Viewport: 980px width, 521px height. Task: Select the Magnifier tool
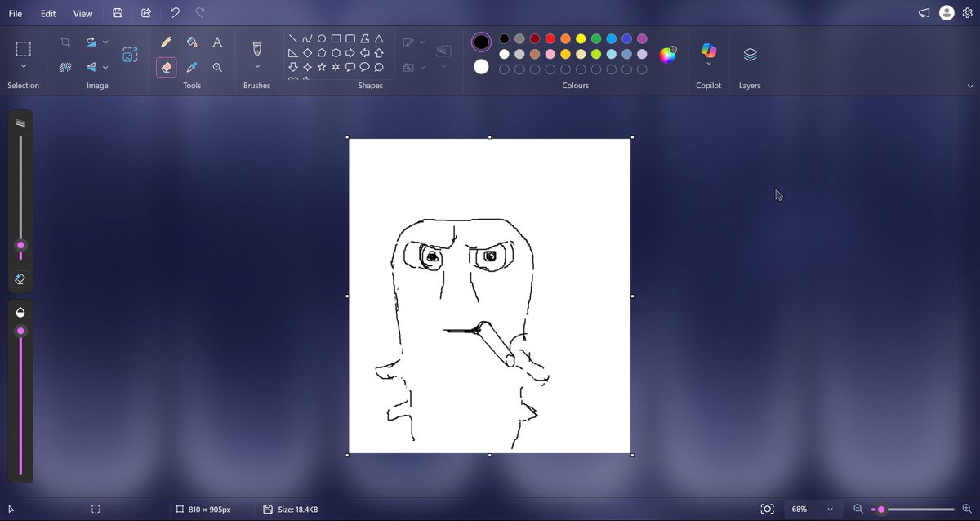(x=217, y=67)
